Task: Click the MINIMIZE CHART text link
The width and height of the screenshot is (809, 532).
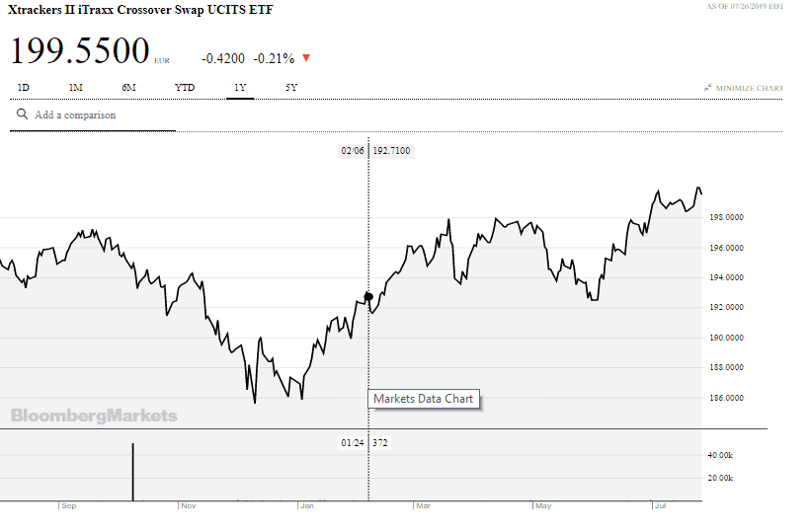Action: click(750, 88)
